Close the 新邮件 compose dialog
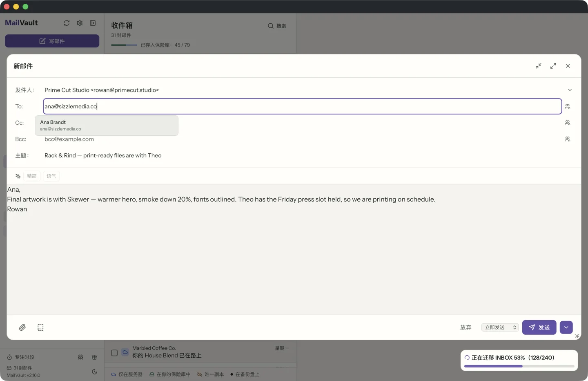This screenshot has height=381, width=588. click(568, 66)
